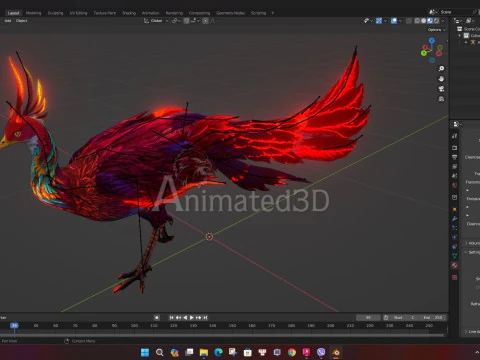Open proportional editing falloff menu
The width and height of the screenshot is (480, 360).
click(213, 21)
